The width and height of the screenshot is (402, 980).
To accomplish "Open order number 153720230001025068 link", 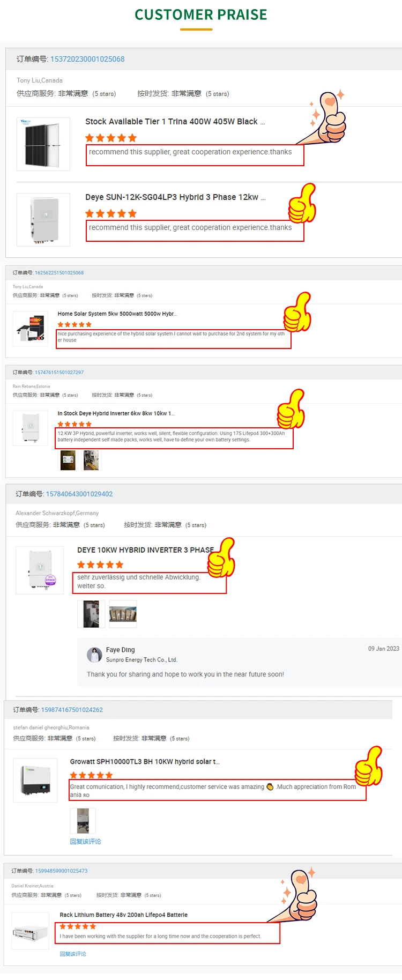I will (87, 59).
